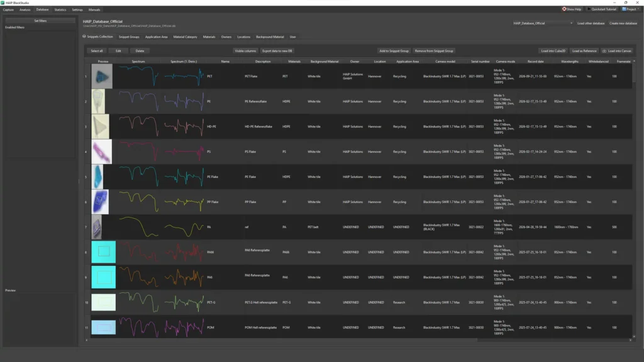Select the PET-G preview thumbnail

coord(104,302)
